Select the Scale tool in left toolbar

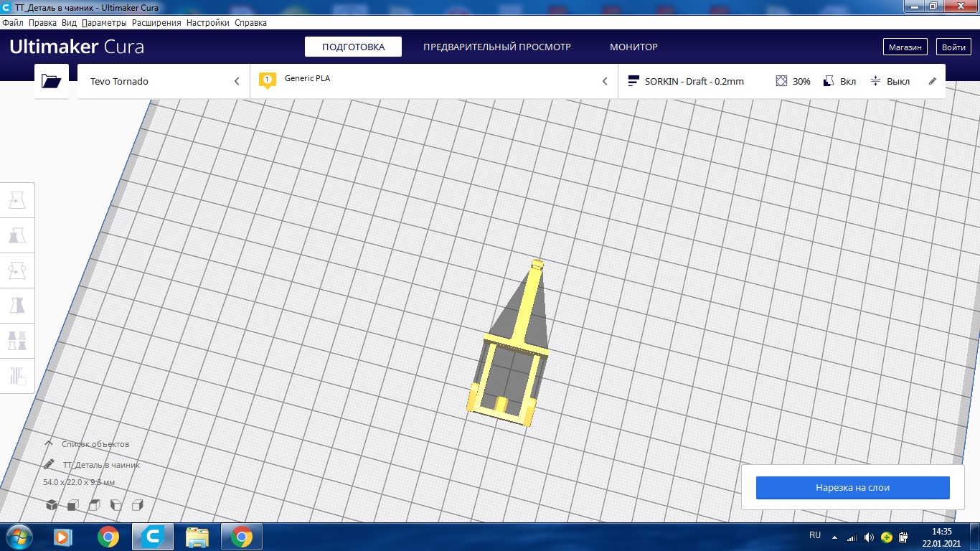click(x=17, y=236)
